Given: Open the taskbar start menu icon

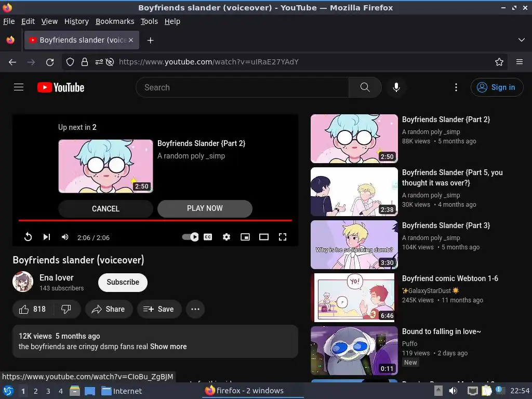Looking at the screenshot, I should (8, 391).
